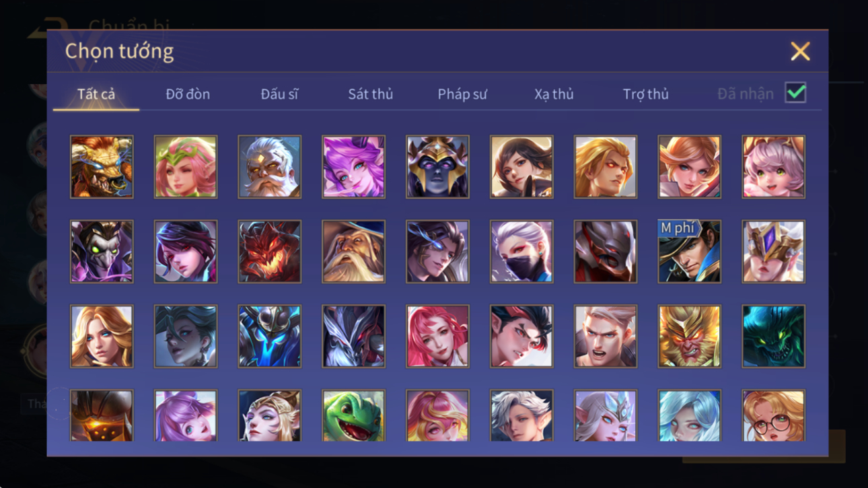Select the Tất cả tab

point(96,94)
